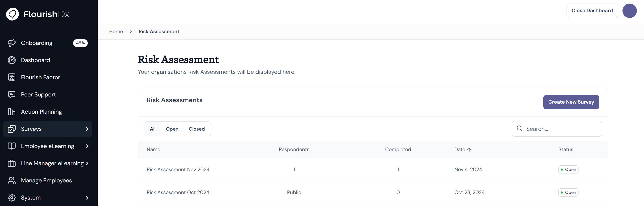The width and height of the screenshot is (644, 206).
Task: Expand the Surveys submenu chevron
Action: point(87,129)
